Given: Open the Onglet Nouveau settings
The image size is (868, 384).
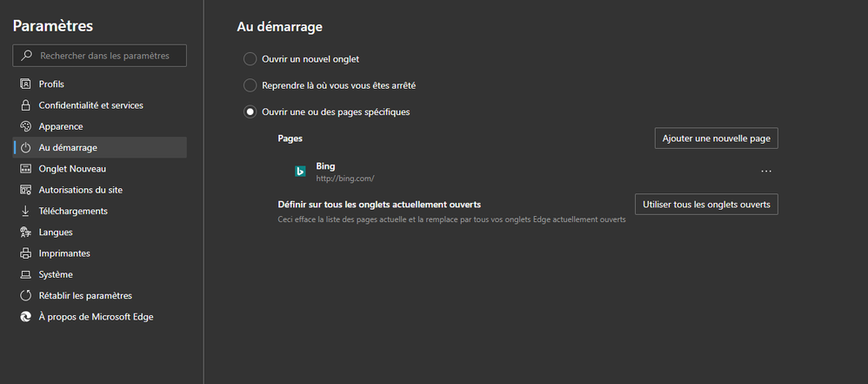Looking at the screenshot, I should click(100, 168).
